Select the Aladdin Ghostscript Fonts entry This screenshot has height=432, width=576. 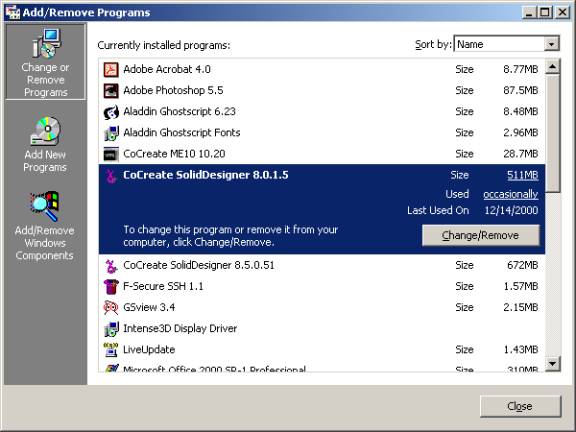pos(322,133)
